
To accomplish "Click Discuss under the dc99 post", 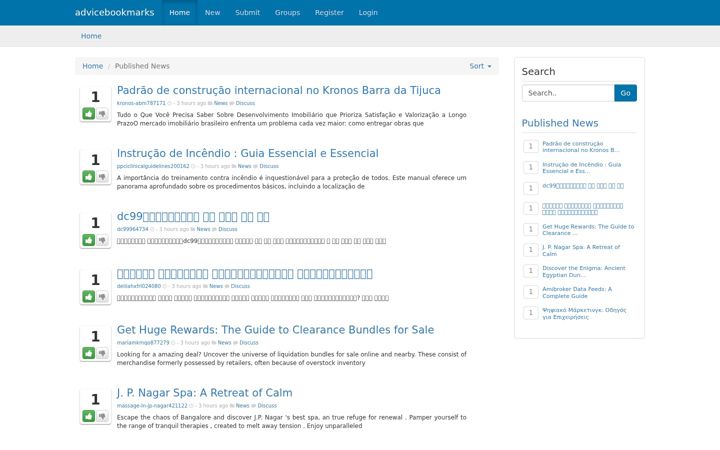I will 228,229.
